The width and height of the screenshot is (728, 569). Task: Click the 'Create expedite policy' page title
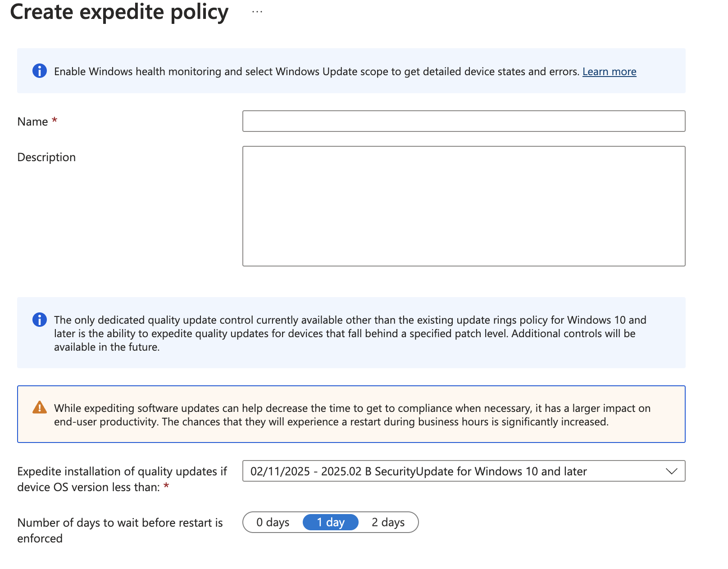(x=119, y=12)
